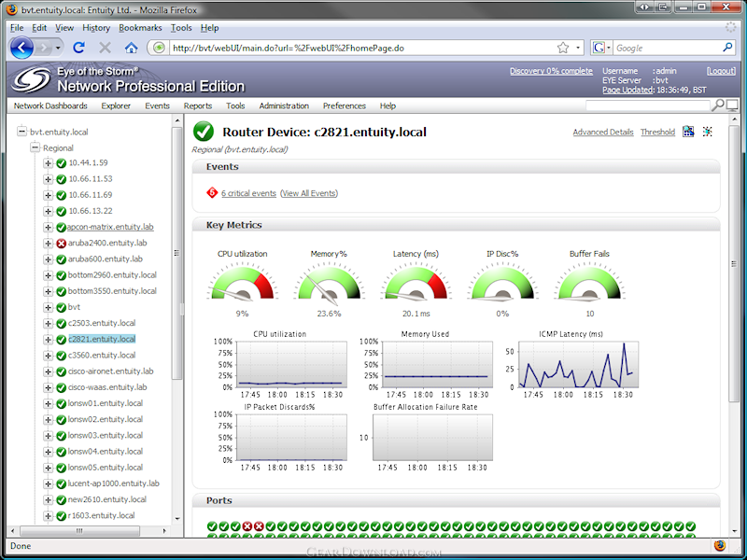
Task: Click the Stop loading X icon
Action: (x=105, y=48)
